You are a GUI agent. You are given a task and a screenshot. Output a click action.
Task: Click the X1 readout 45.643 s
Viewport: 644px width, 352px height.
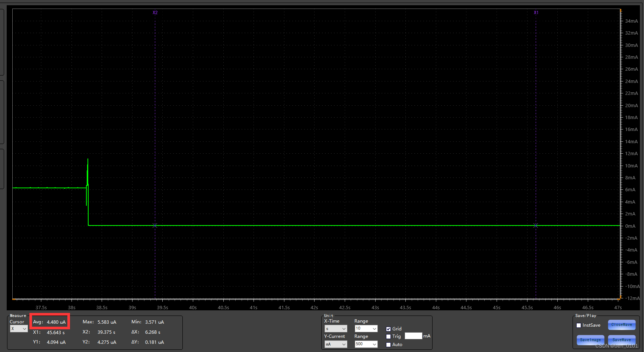(56, 333)
